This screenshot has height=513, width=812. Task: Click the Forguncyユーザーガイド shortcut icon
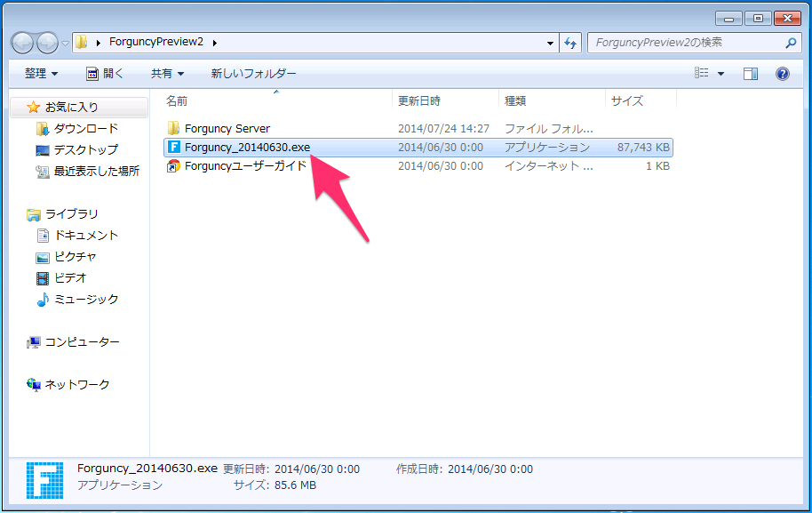click(173, 166)
